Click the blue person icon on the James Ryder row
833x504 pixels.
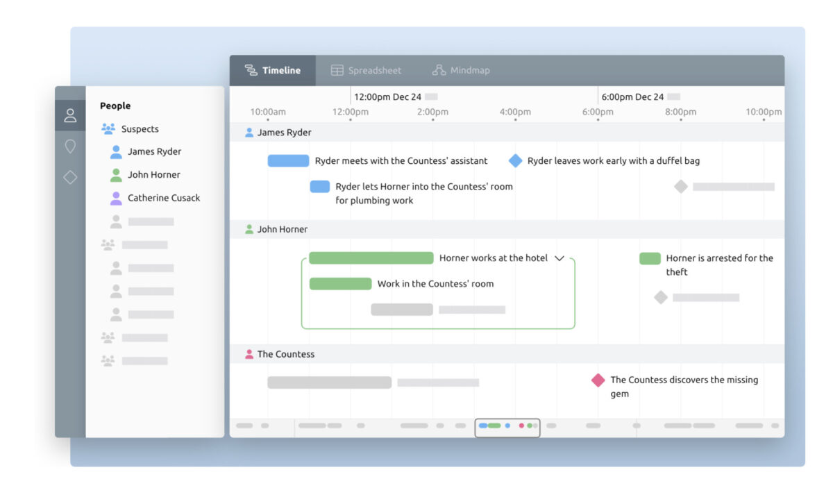tap(248, 132)
